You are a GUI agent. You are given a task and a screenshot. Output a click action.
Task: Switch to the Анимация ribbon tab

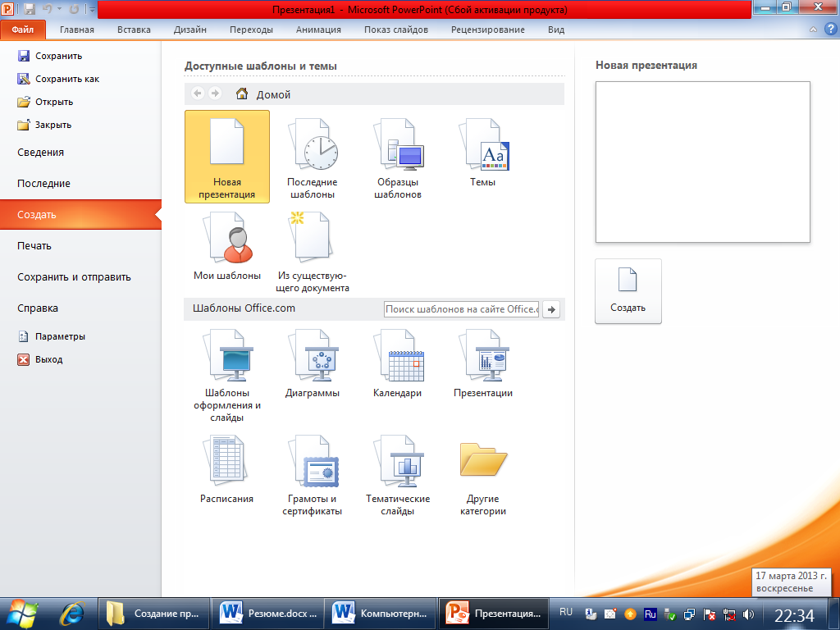(318, 30)
